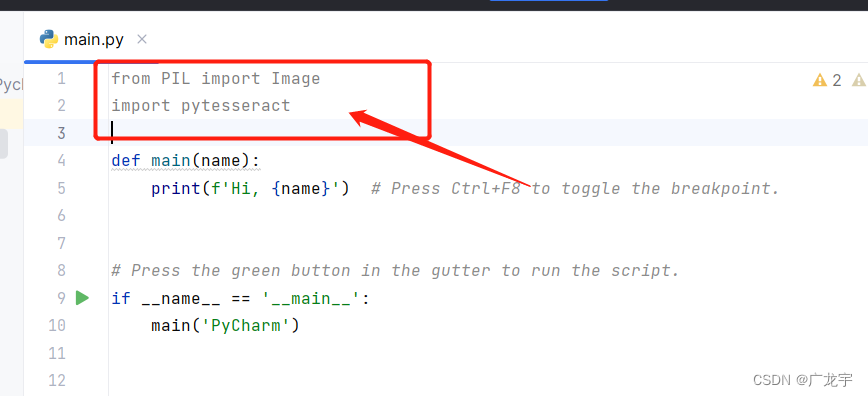Screen dimensions: 868x396
Task: Select the highlighted item in left project panel
Action: (x=11, y=115)
